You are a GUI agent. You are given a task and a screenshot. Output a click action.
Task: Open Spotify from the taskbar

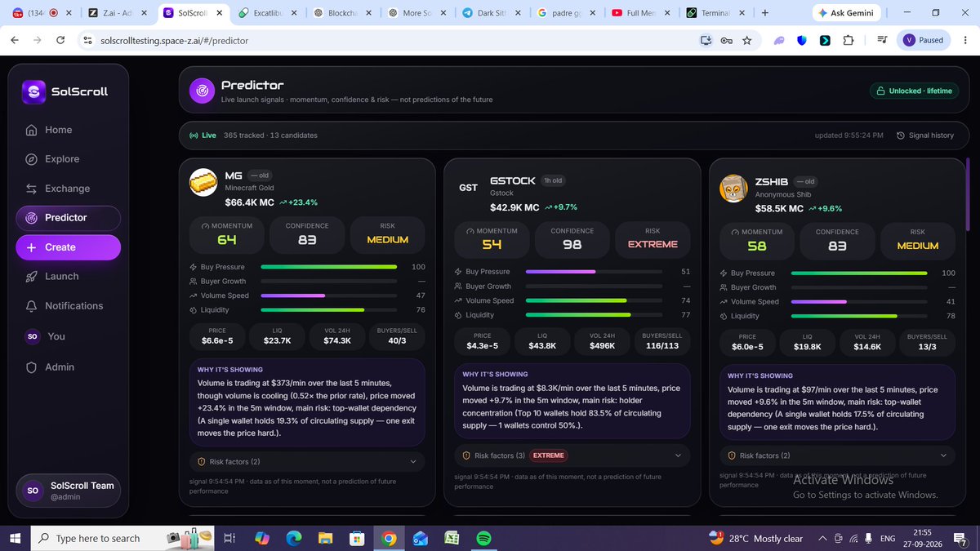click(x=483, y=538)
